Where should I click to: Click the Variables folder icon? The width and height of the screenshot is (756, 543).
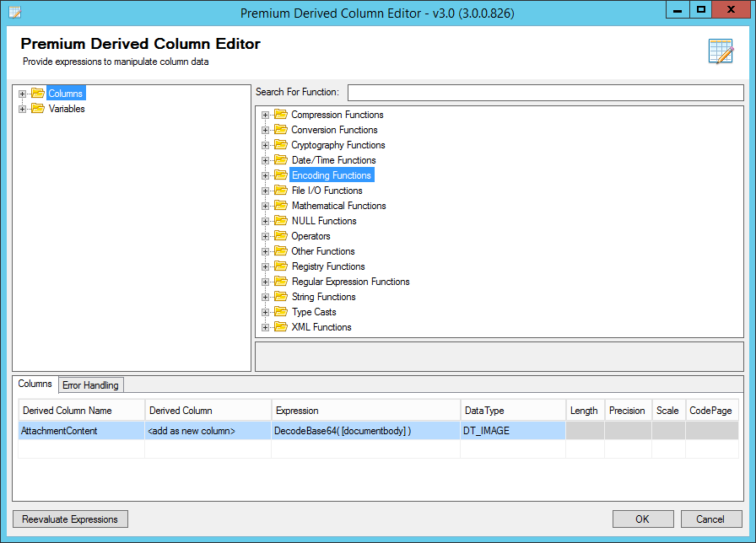(x=38, y=109)
